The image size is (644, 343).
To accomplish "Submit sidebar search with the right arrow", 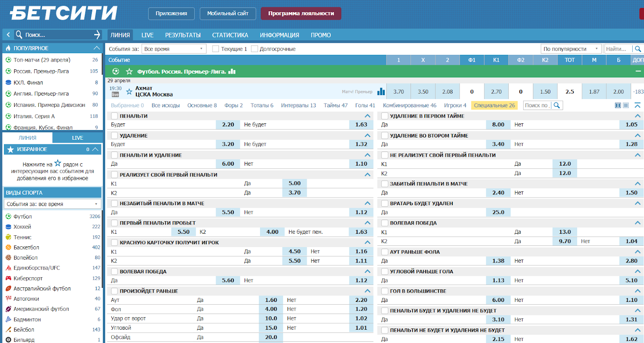I will pyautogui.click(x=97, y=35).
